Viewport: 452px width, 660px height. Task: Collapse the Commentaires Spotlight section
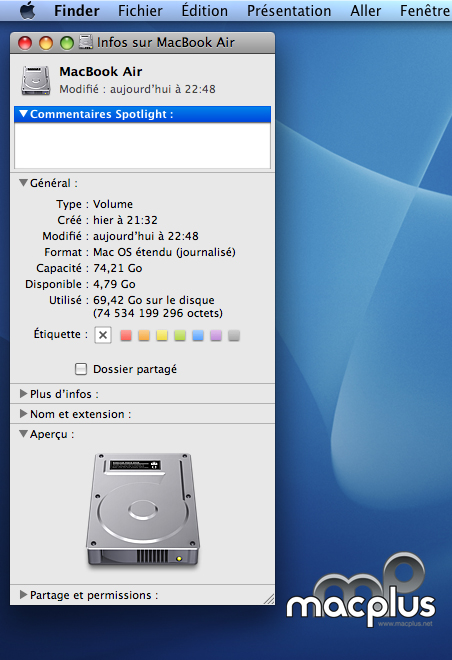pyautogui.click(x=24, y=114)
